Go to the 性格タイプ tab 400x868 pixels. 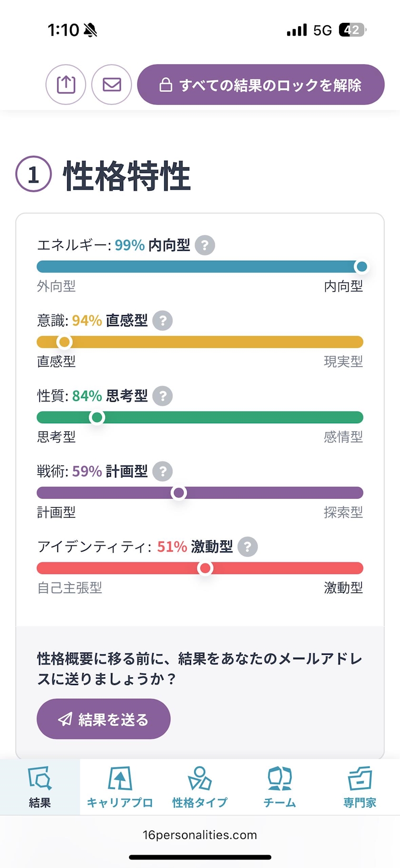coord(200,787)
